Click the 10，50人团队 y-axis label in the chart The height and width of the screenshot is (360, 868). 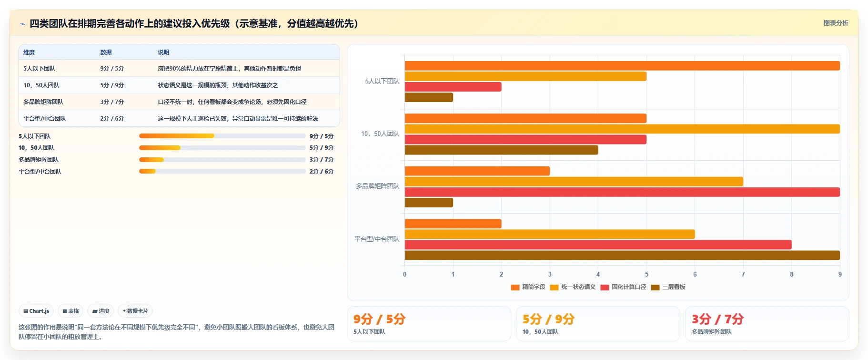tap(380, 134)
